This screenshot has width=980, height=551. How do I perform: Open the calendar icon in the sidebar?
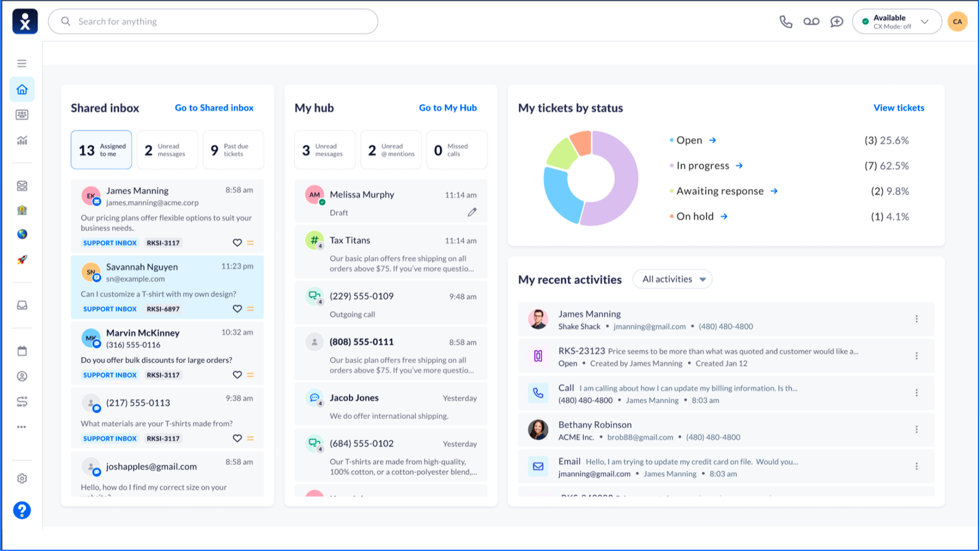coord(22,351)
